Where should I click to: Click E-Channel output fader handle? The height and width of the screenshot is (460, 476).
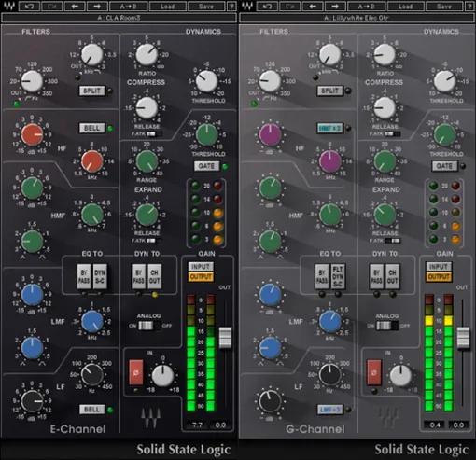[225, 338]
